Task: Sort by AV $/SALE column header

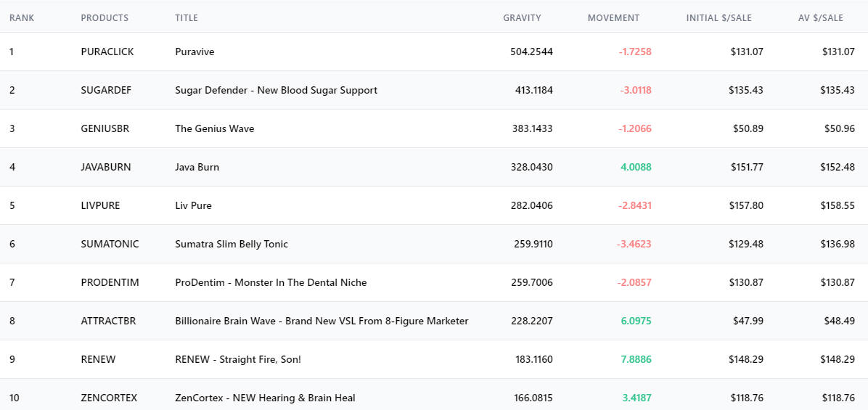Action: tap(821, 17)
